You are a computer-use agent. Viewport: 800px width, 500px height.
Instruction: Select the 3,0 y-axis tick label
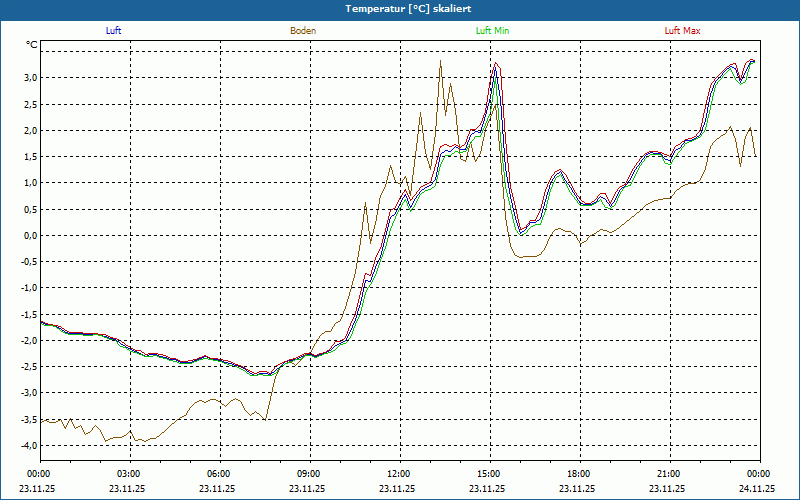[x=29, y=78]
